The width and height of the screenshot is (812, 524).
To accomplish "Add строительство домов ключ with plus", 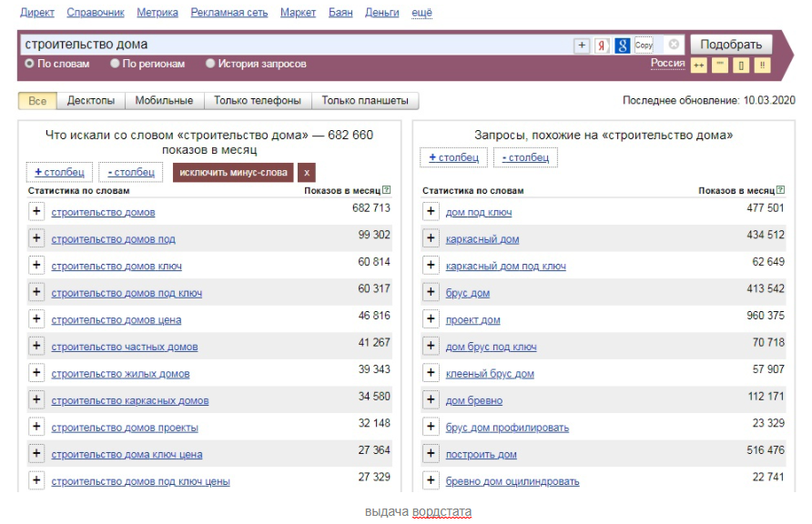I will (36, 265).
